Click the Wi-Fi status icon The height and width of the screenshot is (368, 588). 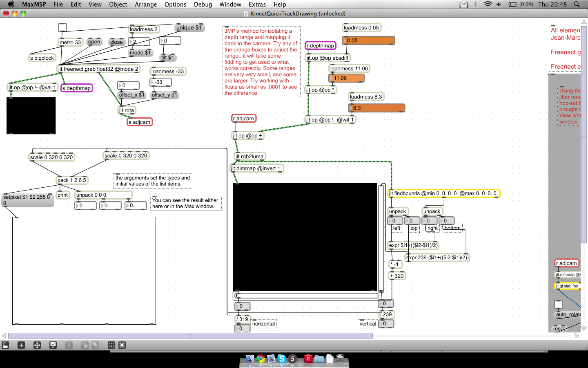click(x=488, y=4)
